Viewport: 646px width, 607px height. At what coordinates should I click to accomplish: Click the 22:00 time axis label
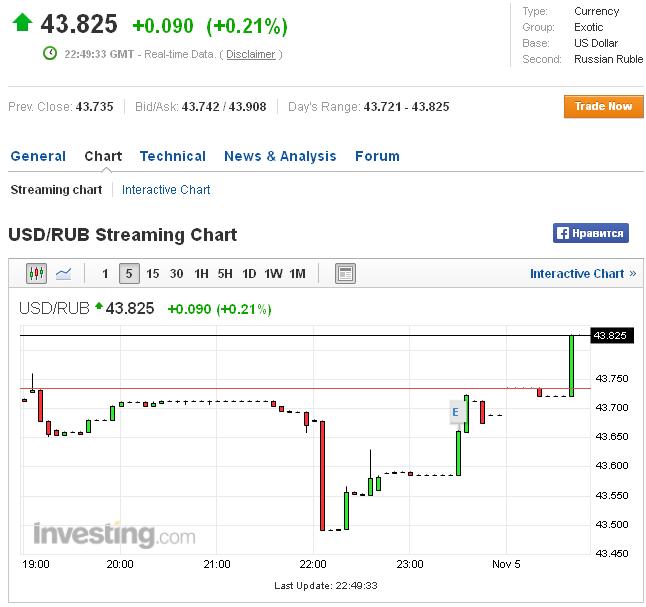tap(313, 564)
